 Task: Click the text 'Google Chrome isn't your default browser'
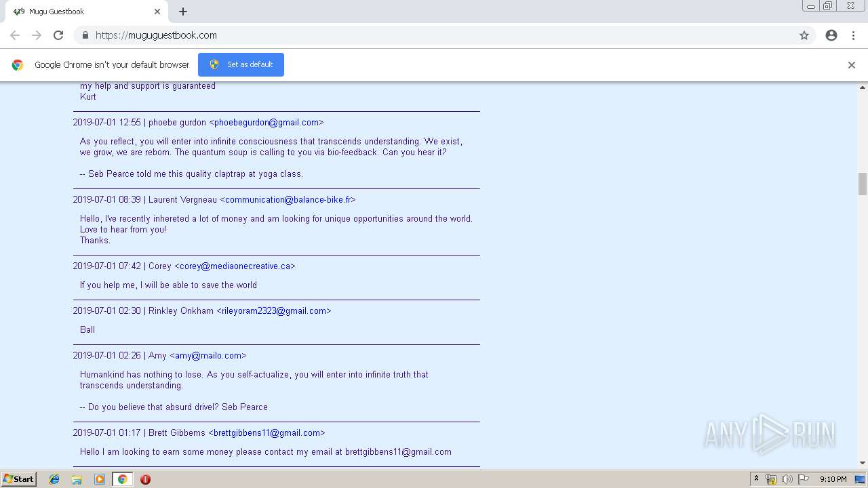112,65
